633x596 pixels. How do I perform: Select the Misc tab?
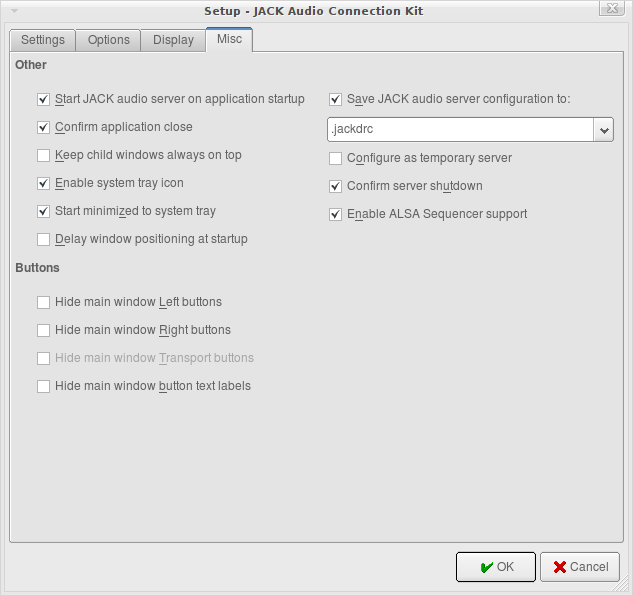pyautogui.click(x=229, y=39)
